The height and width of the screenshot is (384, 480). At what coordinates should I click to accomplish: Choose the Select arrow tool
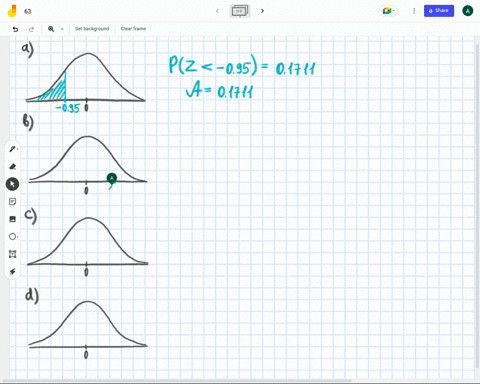pyautogui.click(x=12, y=184)
